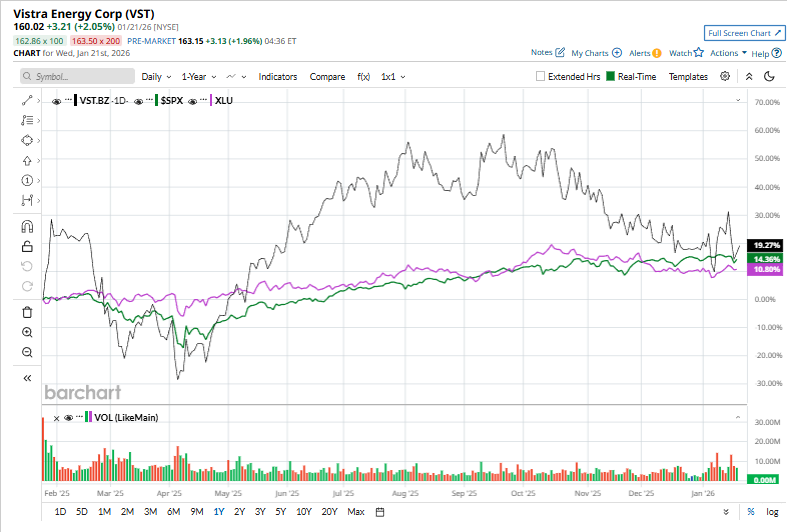The height and width of the screenshot is (532, 787).
Task: Open the Templates menu
Action: pyautogui.click(x=688, y=77)
